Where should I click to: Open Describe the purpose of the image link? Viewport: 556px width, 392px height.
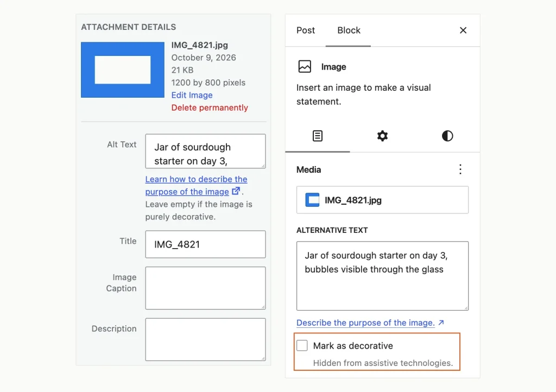(x=365, y=323)
